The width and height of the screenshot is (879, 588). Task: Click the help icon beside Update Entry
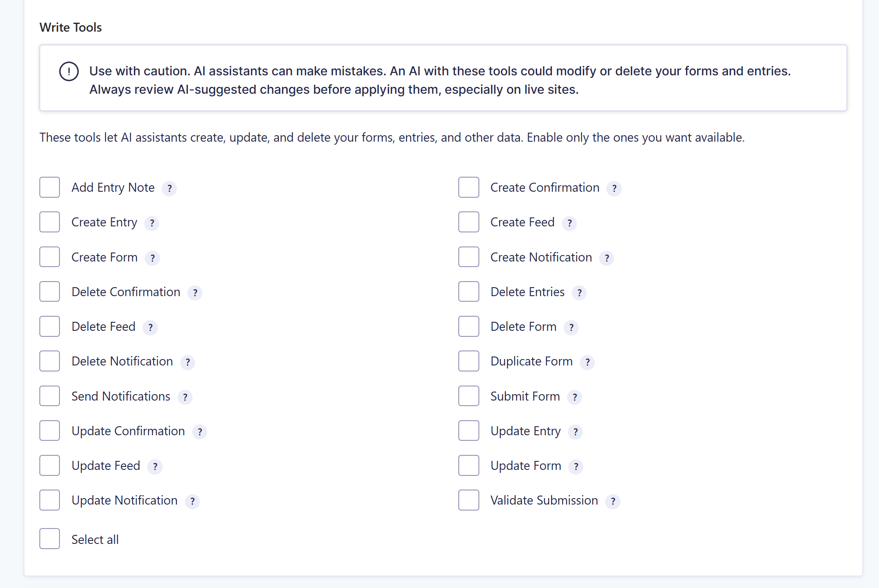tap(576, 432)
